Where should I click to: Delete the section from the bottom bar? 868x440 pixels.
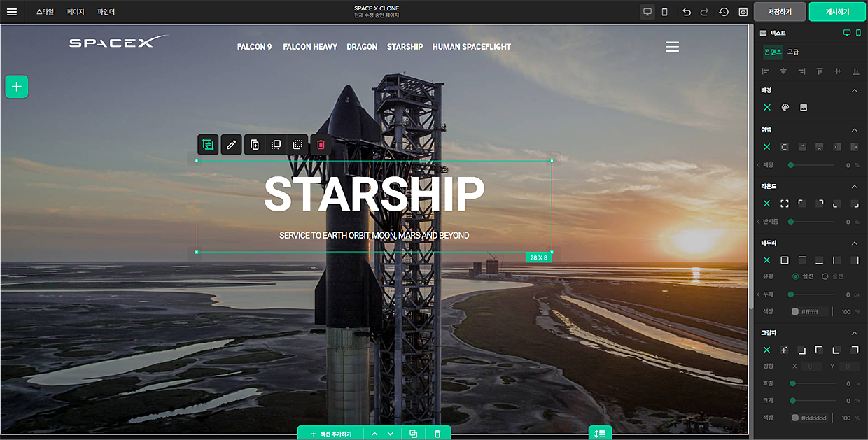(437, 434)
